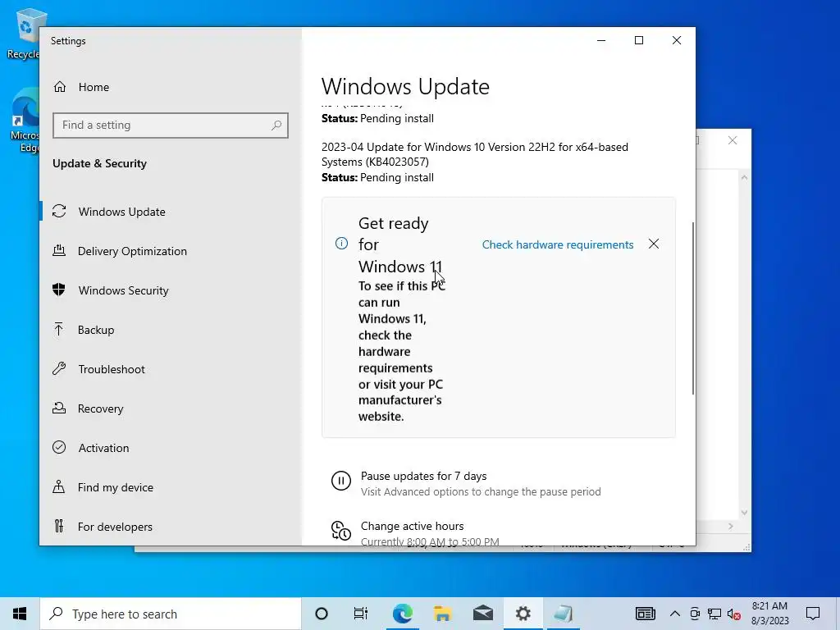The width and height of the screenshot is (840, 630).
Task: Click the Home house icon
Action: pyautogui.click(x=59, y=87)
